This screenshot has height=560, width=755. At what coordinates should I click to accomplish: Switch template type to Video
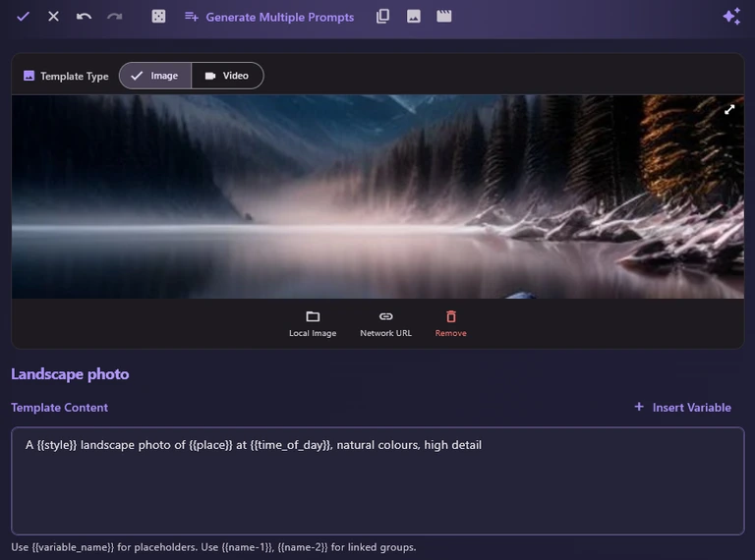227,76
